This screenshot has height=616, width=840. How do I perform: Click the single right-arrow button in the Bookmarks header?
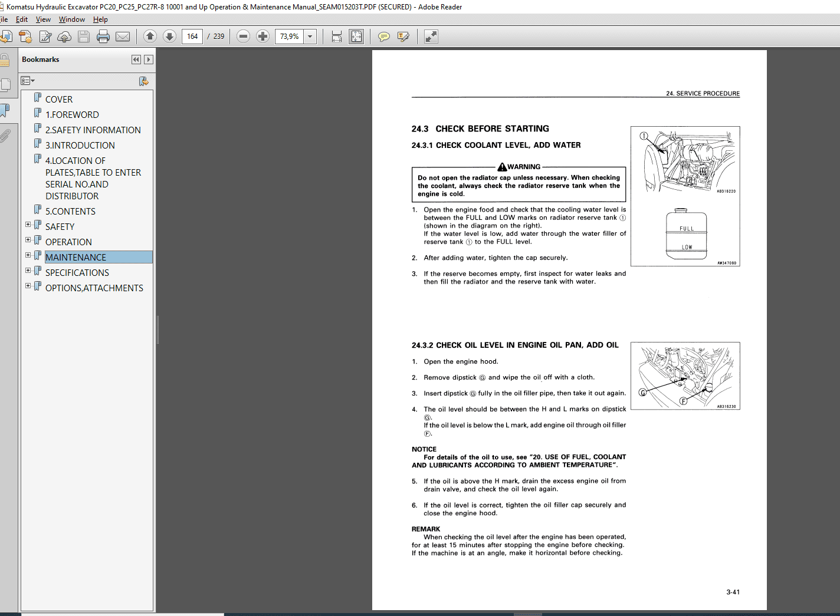click(149, 60)
